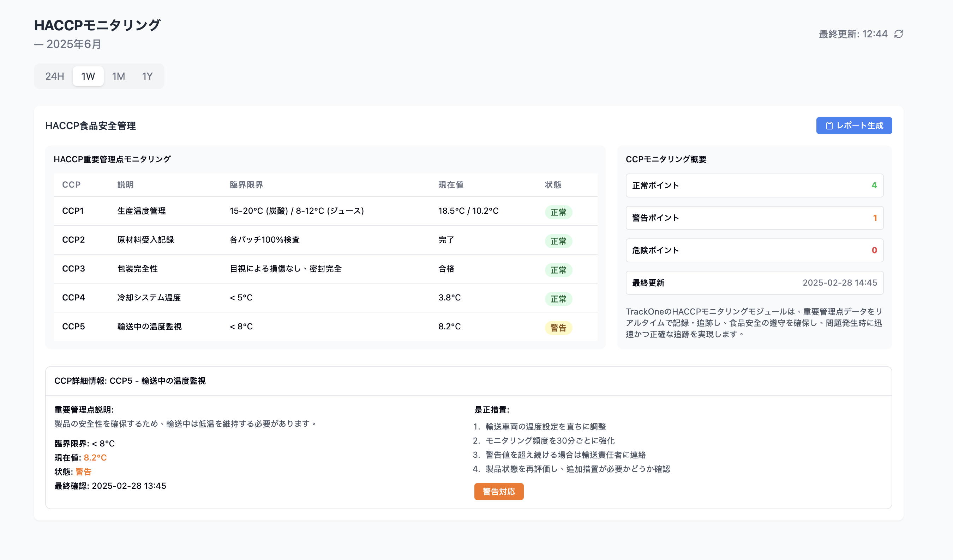Select the CCP3 包装完全性 row
Image resolution: width=953 pixels, height=560 pixels.
pyautogui.click(x=325, y=269)
